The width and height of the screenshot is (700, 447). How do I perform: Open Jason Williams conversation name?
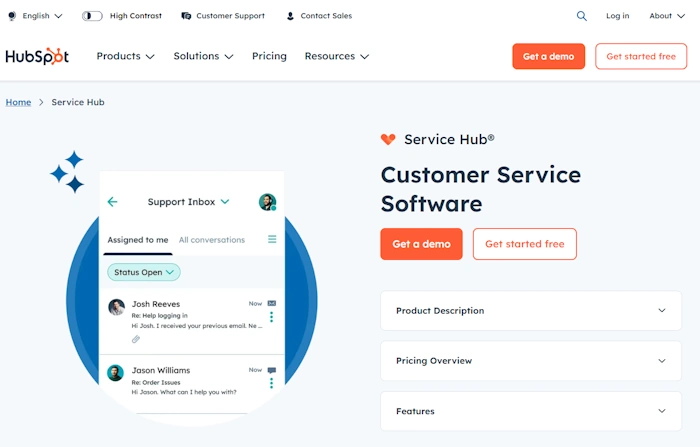(x=161, y=370)
